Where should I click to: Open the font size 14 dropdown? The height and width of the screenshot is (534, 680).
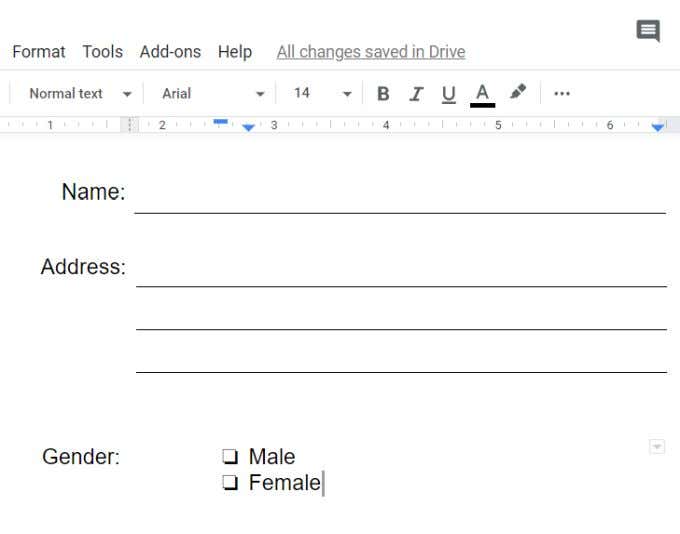[x=322, y=93]
